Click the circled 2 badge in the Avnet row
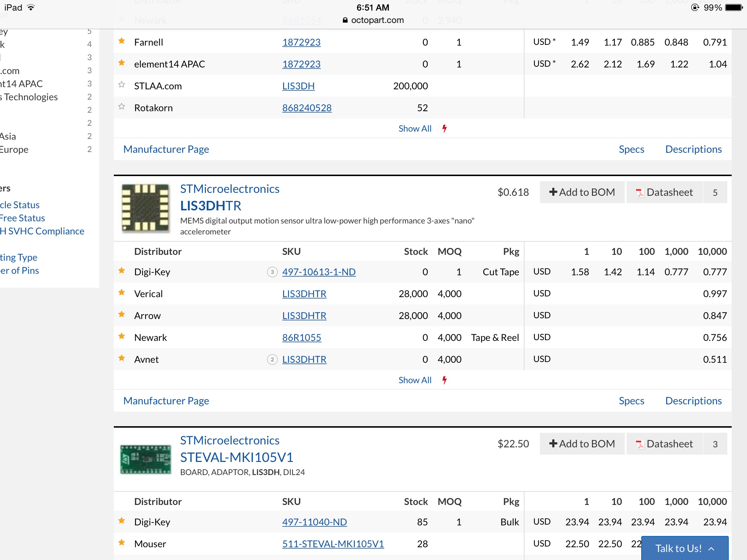Viewport: 747px width, 560px height. pyautogui.click(x=272, y=359)
